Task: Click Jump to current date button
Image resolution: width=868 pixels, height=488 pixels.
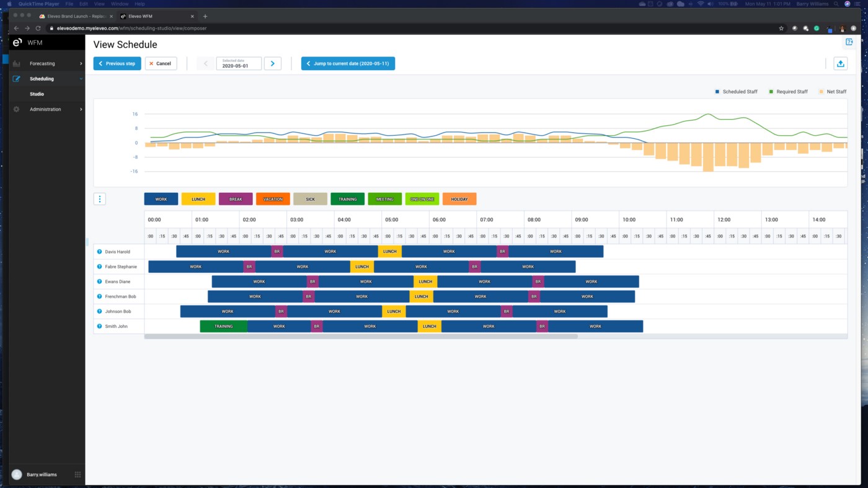Action: coord(348,63)
